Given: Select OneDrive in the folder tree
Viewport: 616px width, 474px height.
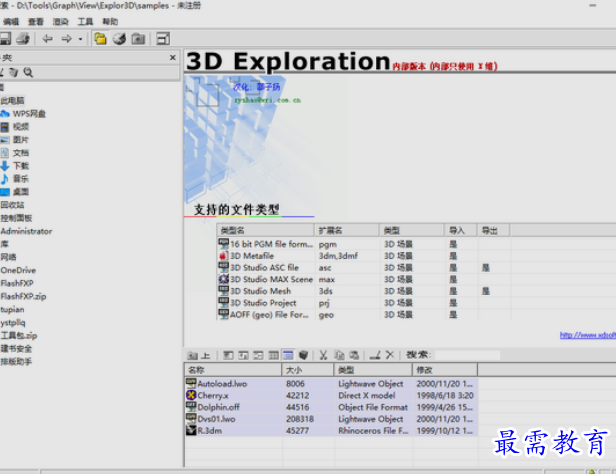Looking at the screenshot, I should tap(18, 270).
